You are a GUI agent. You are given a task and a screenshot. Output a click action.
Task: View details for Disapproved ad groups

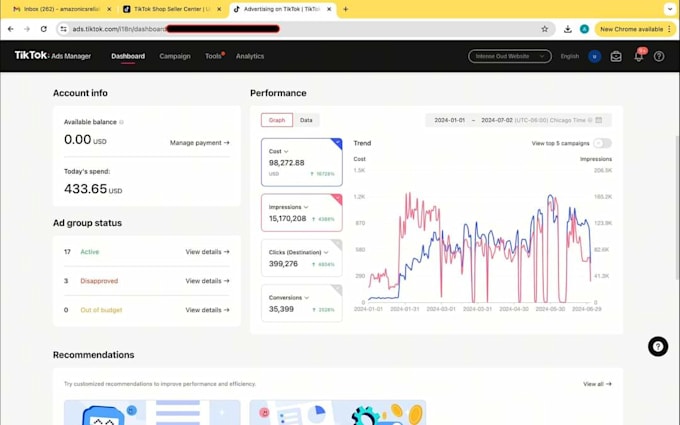tap(207, 281)
